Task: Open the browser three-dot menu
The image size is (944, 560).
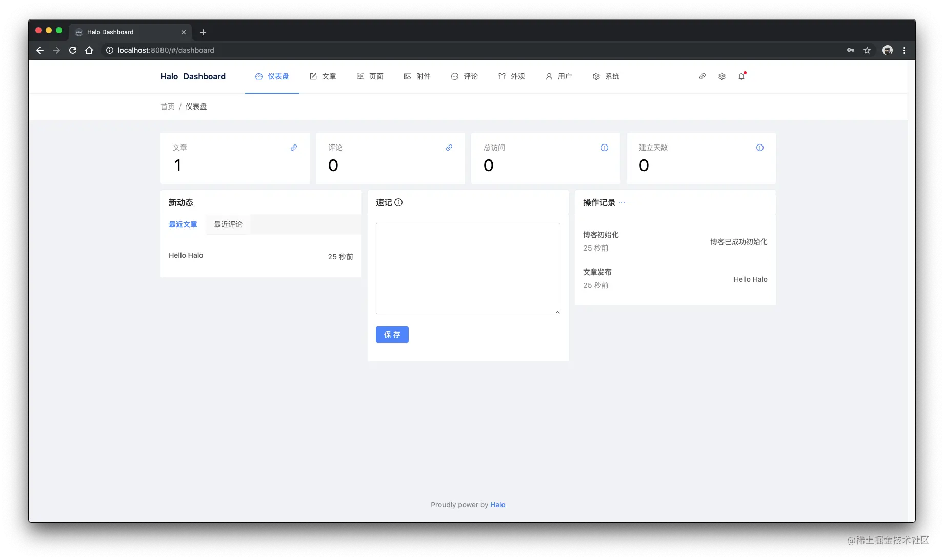Action: point(904,50)
